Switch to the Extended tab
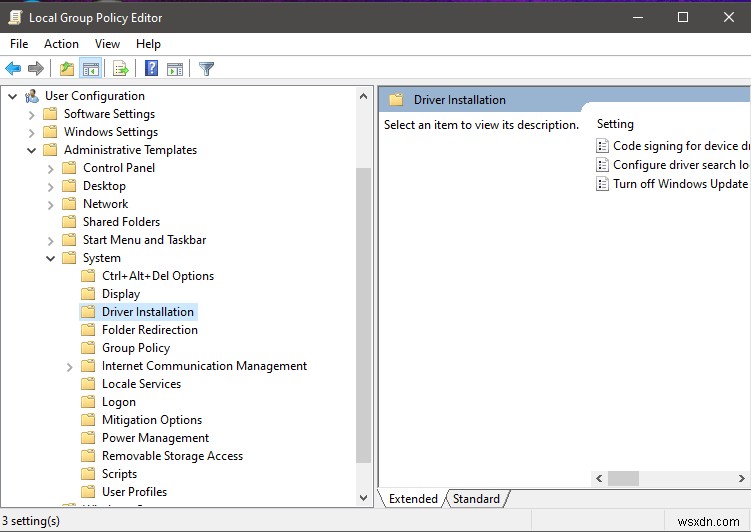The width and height of the screenshot is (751, 532). 413,499
